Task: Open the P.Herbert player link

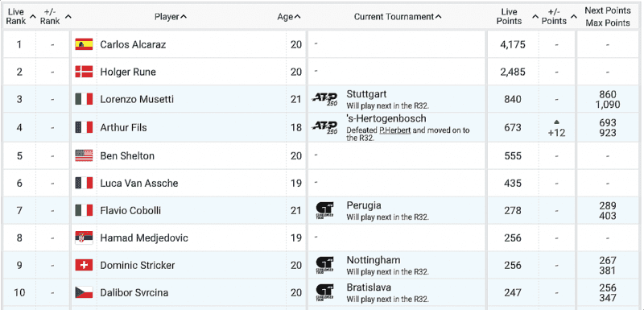Action: [x=394, y=130]
